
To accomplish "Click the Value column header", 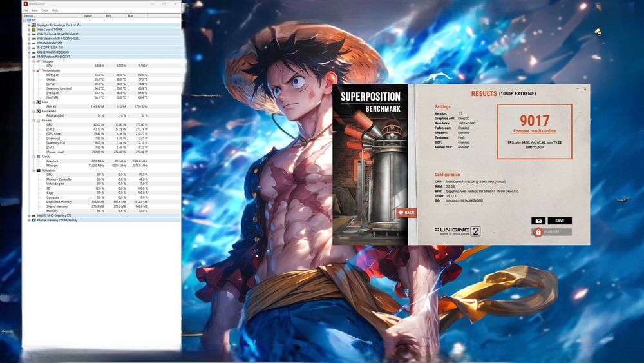I will point(93,15).
